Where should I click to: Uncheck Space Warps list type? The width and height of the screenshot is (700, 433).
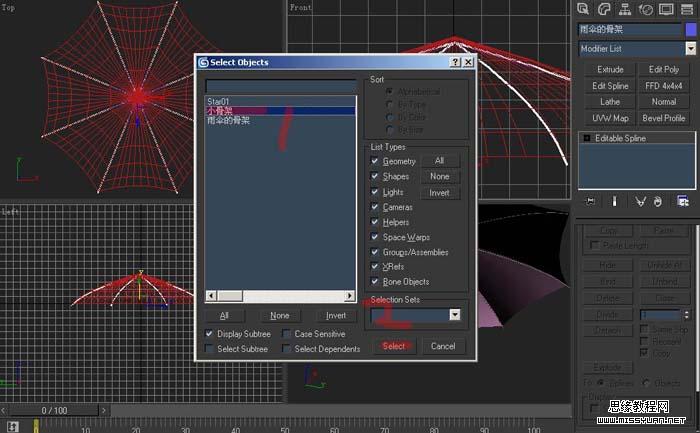(375, 237)
